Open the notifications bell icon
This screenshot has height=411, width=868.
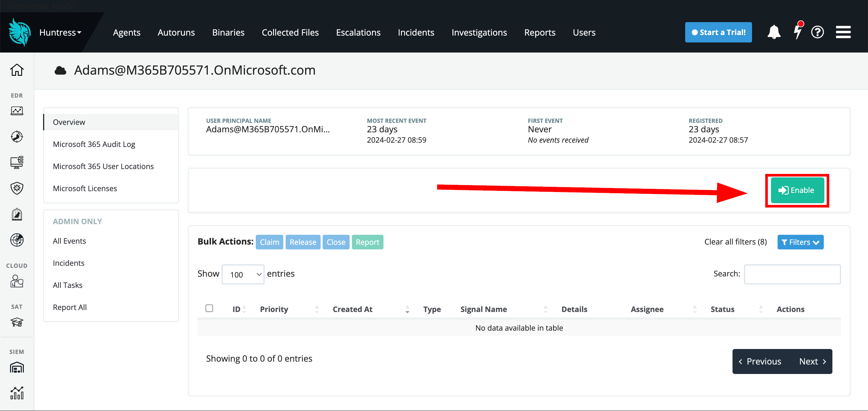774,32
